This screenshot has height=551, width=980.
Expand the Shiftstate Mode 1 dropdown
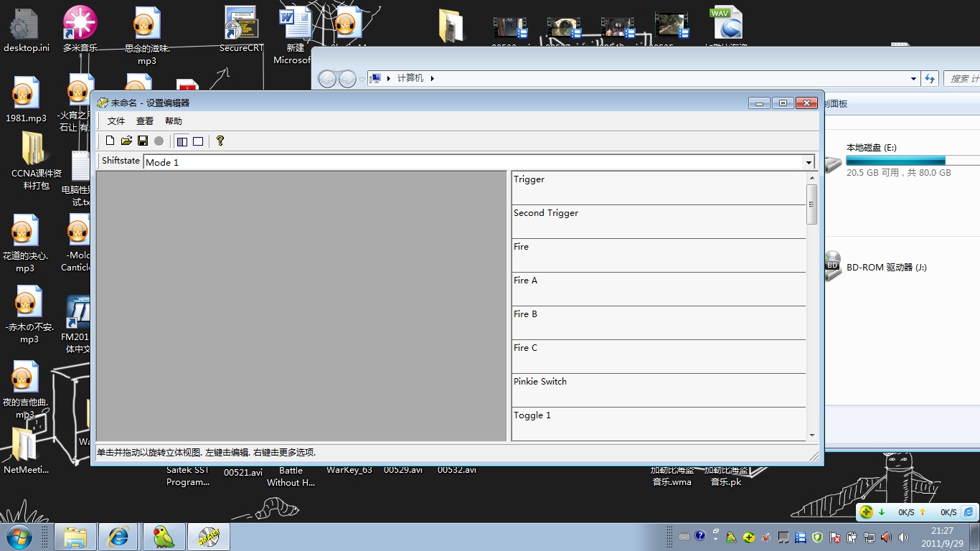pyautogui.click(x=809, y=162)
